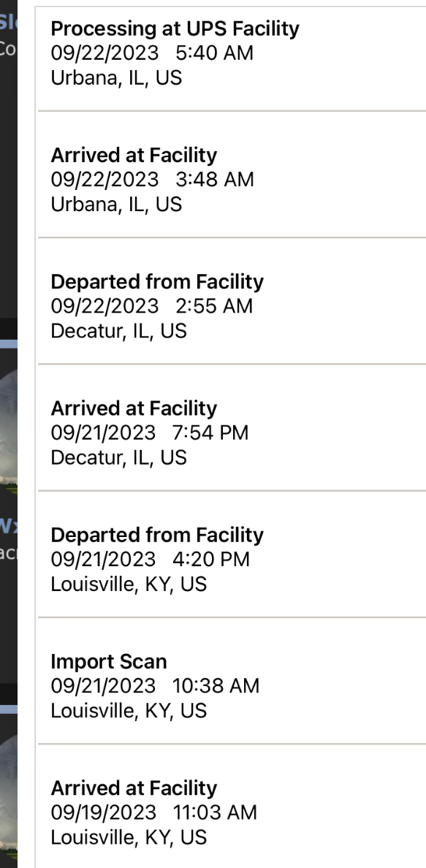Select the 09/21/2023 10:38 AM timestamp
The height and width of the screenshot is (868, 426).
(x=155, y=686)
